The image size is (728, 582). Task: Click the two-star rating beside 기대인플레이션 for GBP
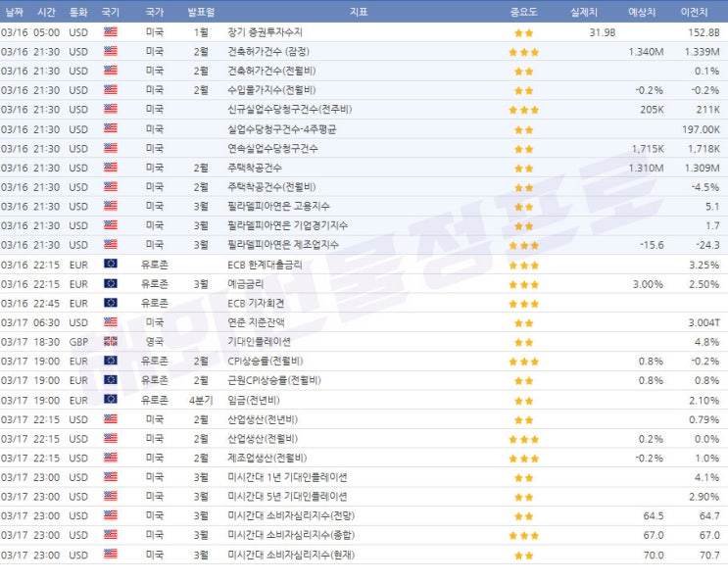pyautogui.click(x=524, y=343)
